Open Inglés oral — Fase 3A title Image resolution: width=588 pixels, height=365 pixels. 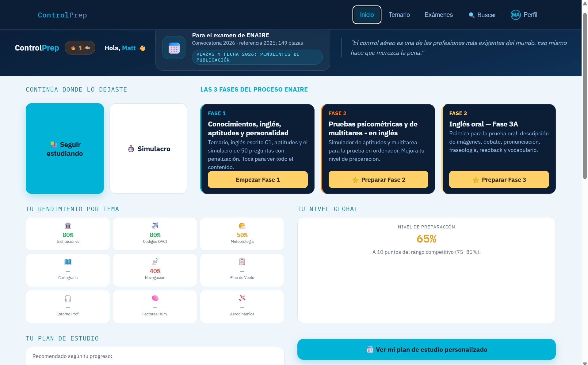click(483, 124)
